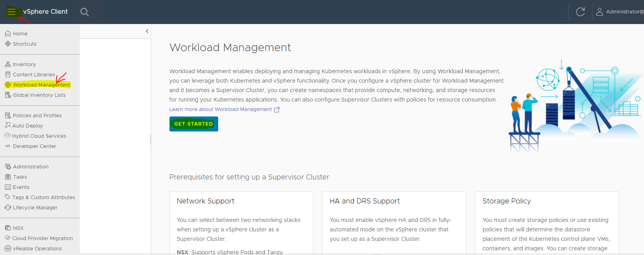The height and width of the screenshot is (255, 644).
Task: Go to Inventory
Action: (24, 64)
